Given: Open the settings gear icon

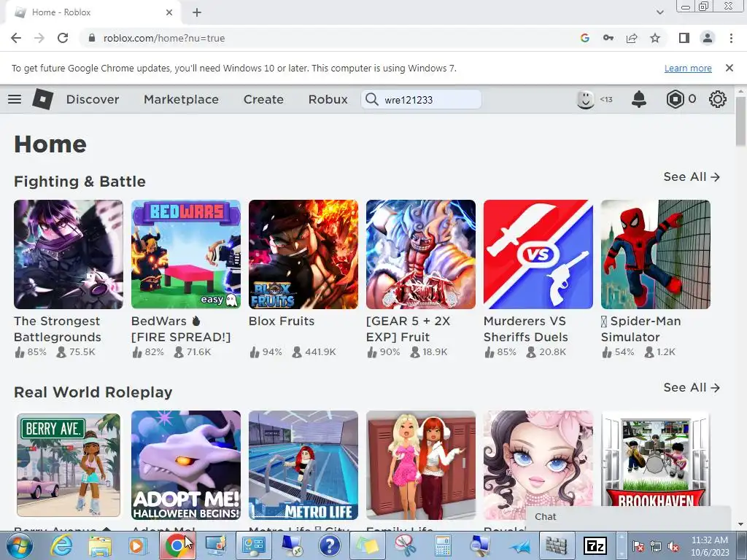Looking at the screenshot, I should click(x=718, y=99).
